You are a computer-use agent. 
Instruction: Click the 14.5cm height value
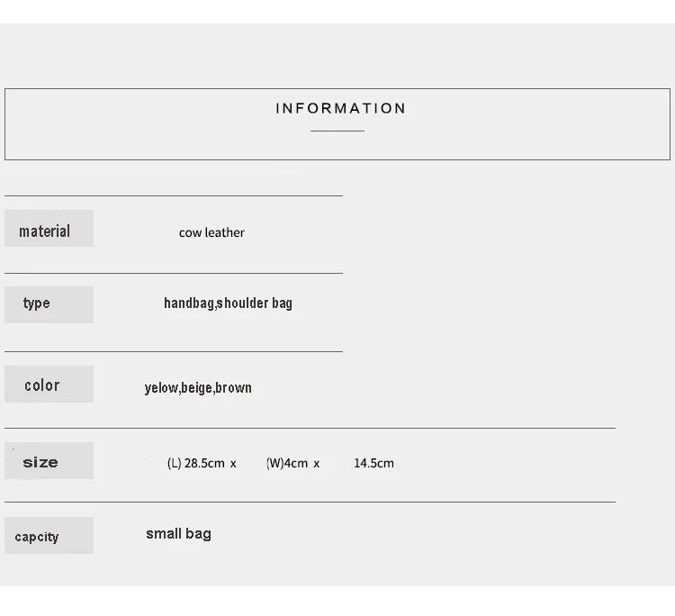tap(373, 463)
